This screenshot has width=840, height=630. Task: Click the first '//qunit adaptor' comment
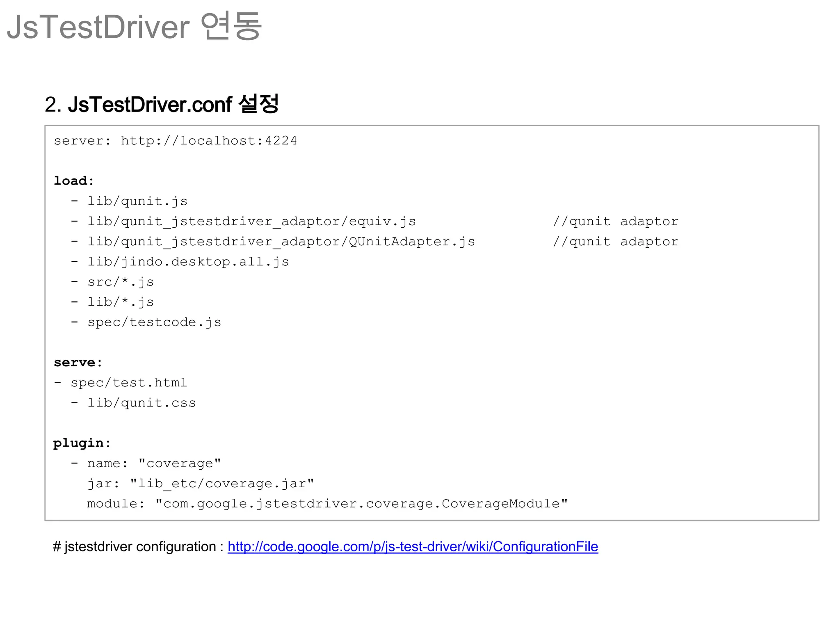615,221
